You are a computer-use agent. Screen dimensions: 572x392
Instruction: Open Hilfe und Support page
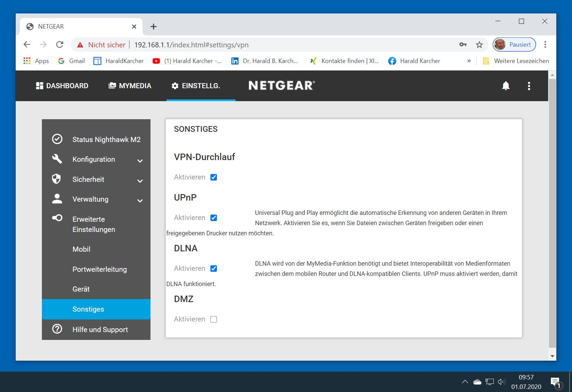100,329
